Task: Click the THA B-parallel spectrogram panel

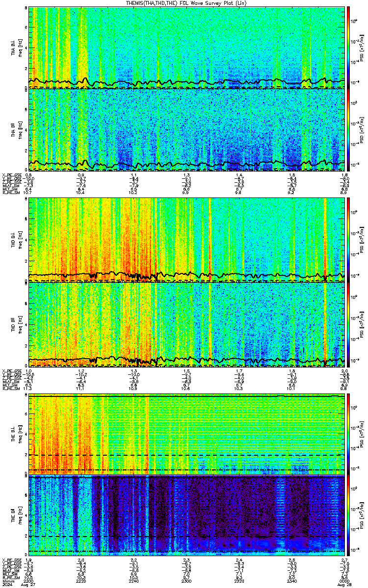Action: click(x=186, y=130)
